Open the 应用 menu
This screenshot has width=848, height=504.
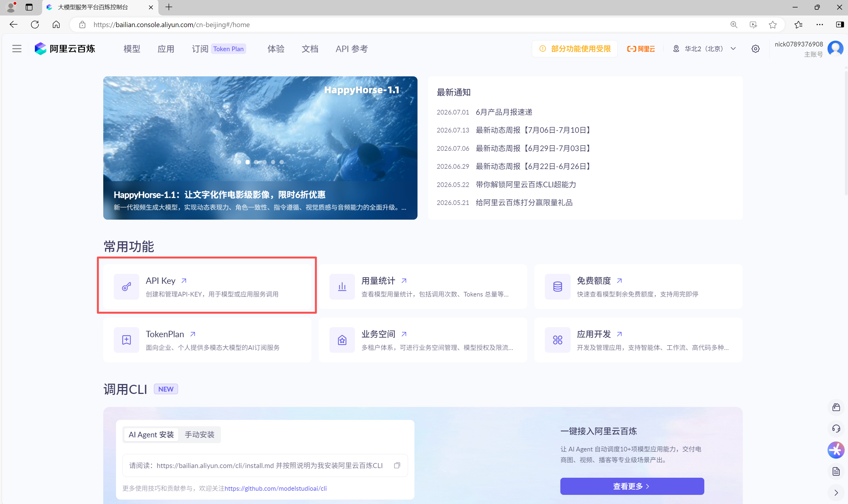(x=166, y=49)
